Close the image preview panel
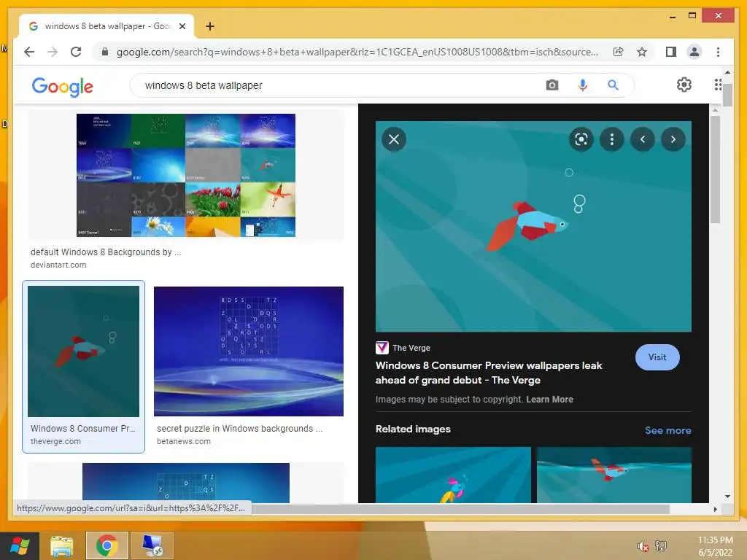Image resolution: width=747 pixels, height=560 pixels. click(x=394, y=139)
